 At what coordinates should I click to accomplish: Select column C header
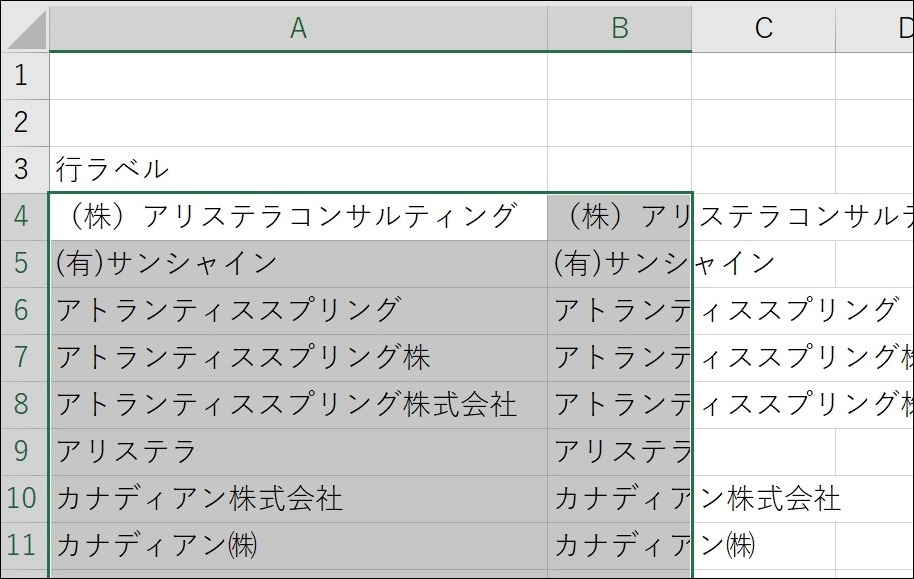tap(764, 28)
